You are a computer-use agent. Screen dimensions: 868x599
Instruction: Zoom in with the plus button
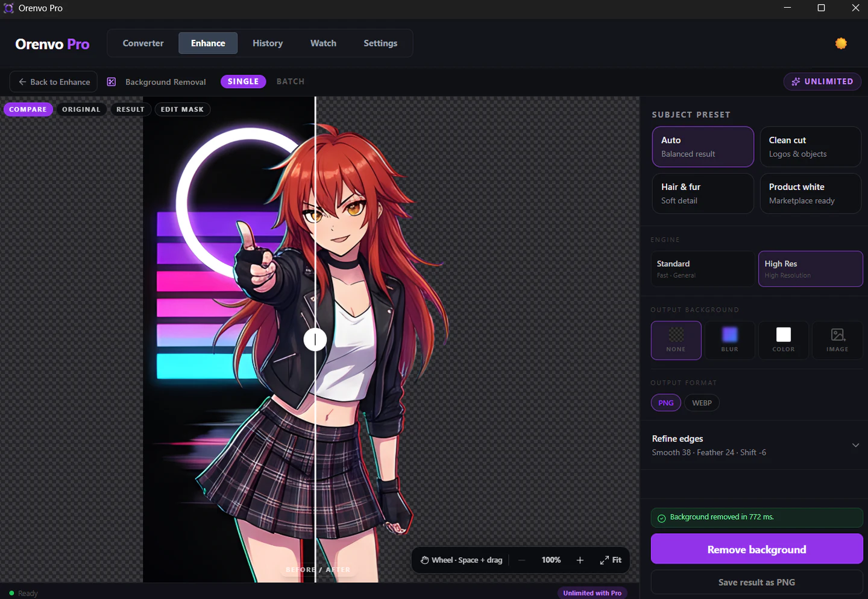coord(580,560)
